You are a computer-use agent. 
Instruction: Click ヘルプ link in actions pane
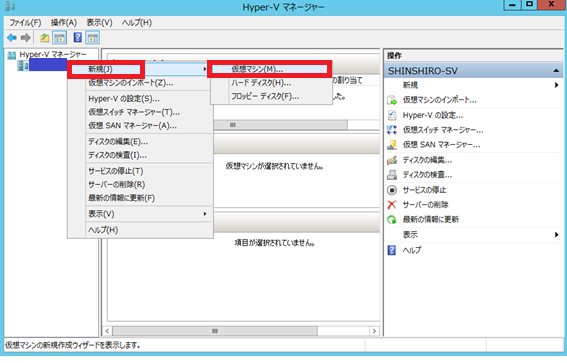[x=412, y=250]
